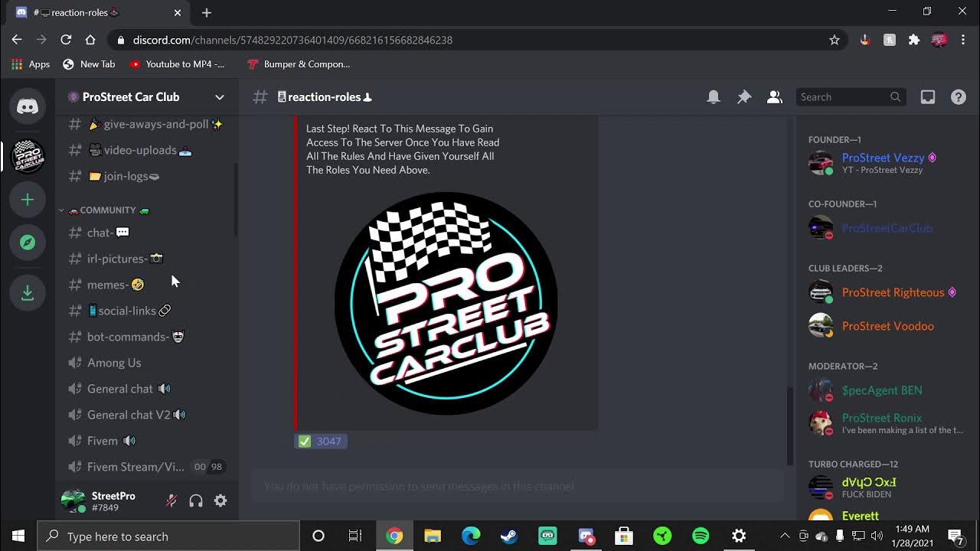Click StreetPro user avatar in panel
980x551 pixels.
click(x=73, y=500)
